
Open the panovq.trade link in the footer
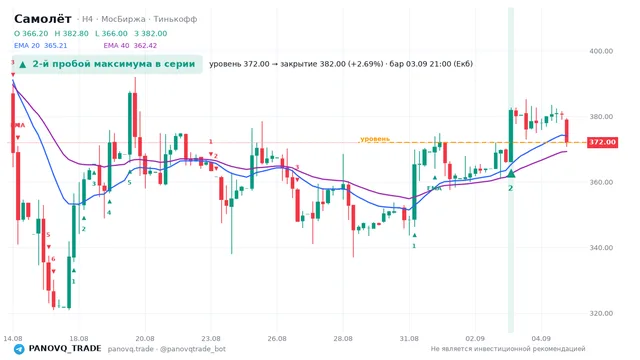(131, 349)
